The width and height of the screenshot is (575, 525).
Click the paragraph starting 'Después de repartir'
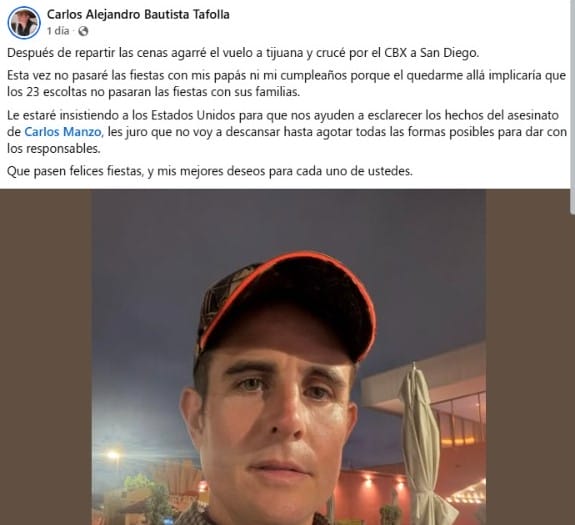click(x=243, y=53)
